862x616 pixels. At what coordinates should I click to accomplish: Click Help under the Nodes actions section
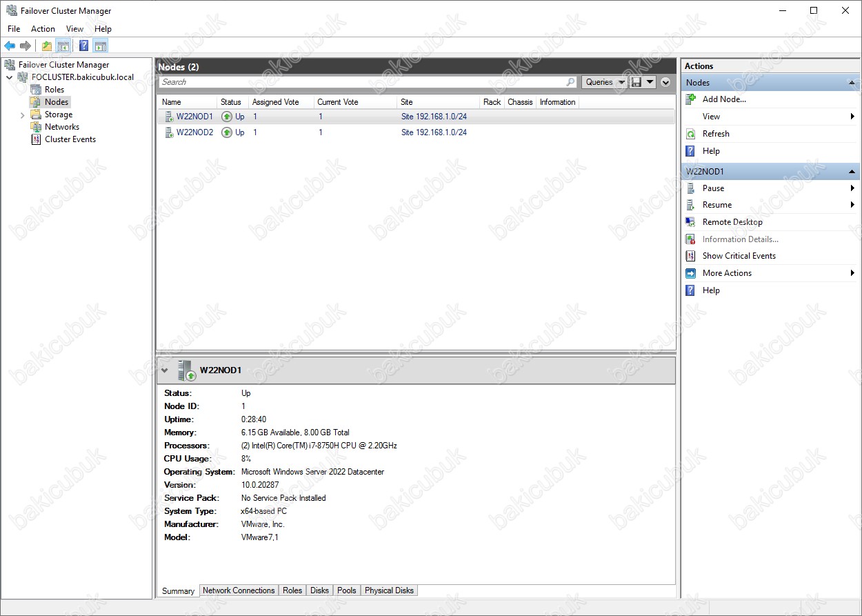point(711,151)
